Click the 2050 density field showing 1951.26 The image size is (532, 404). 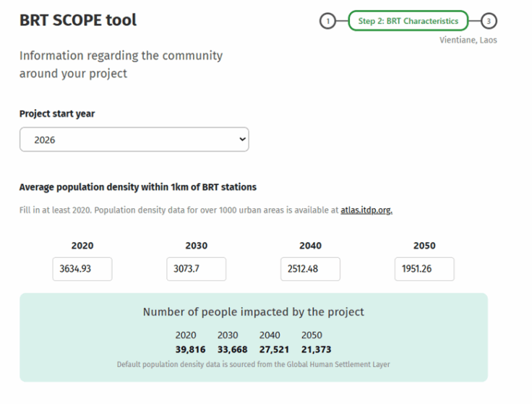[x=424, y=270]
